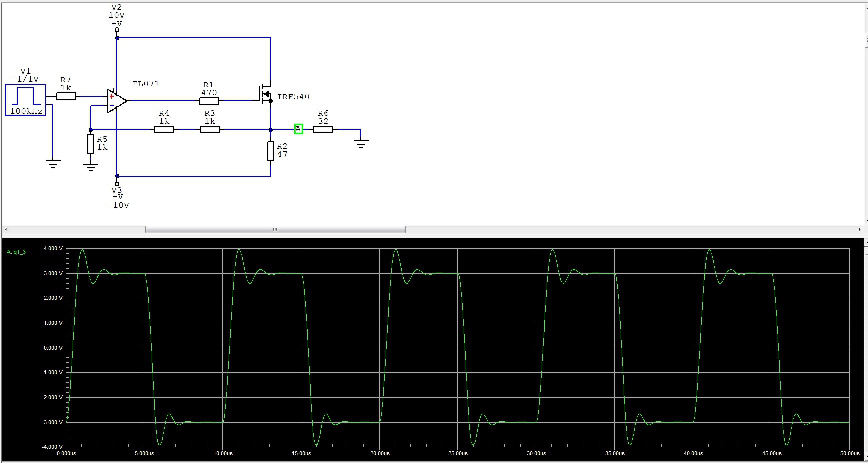
Task: Click the '10.00us' time axis label
Action: [223, 453]
